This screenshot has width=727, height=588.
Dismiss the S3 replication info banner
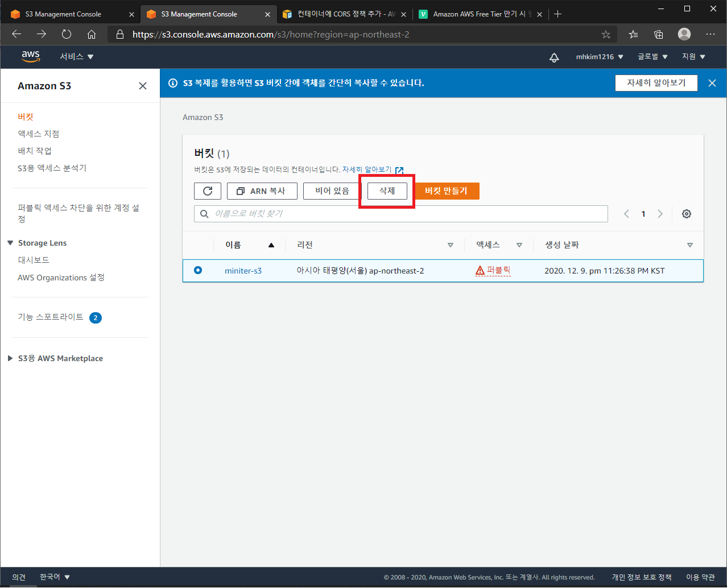[712, 83]
